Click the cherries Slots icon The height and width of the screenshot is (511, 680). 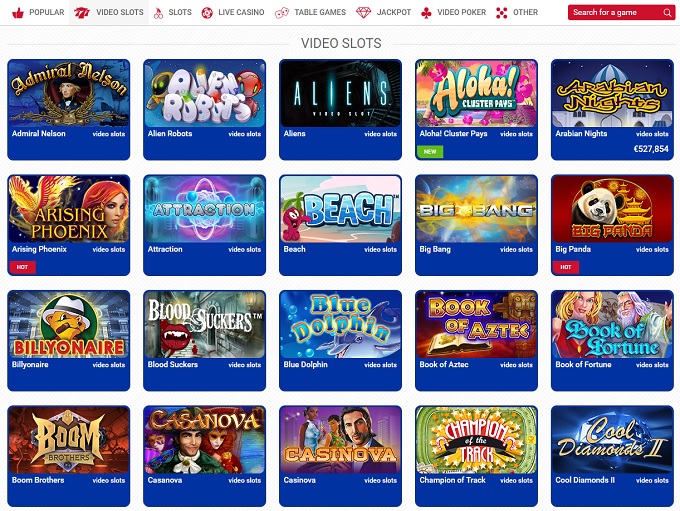coord(158,13)
